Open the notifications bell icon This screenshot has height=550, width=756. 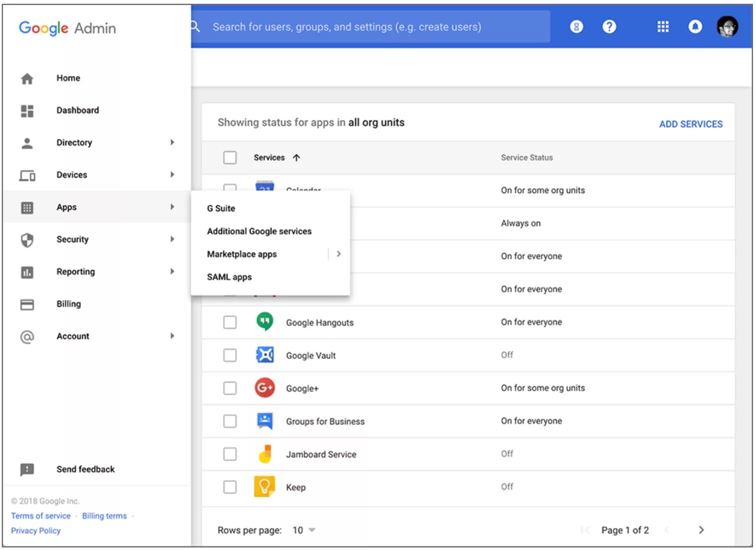click(695, 26)
